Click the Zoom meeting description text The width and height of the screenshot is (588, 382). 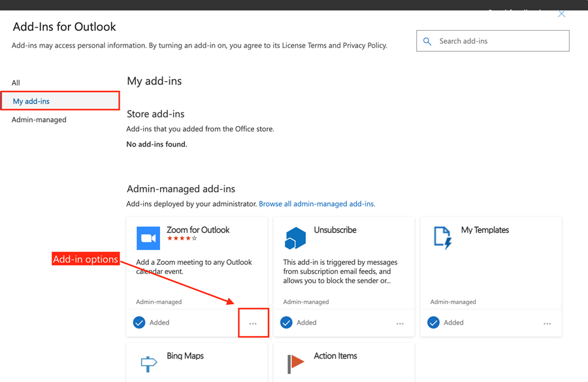click(194, 267)
